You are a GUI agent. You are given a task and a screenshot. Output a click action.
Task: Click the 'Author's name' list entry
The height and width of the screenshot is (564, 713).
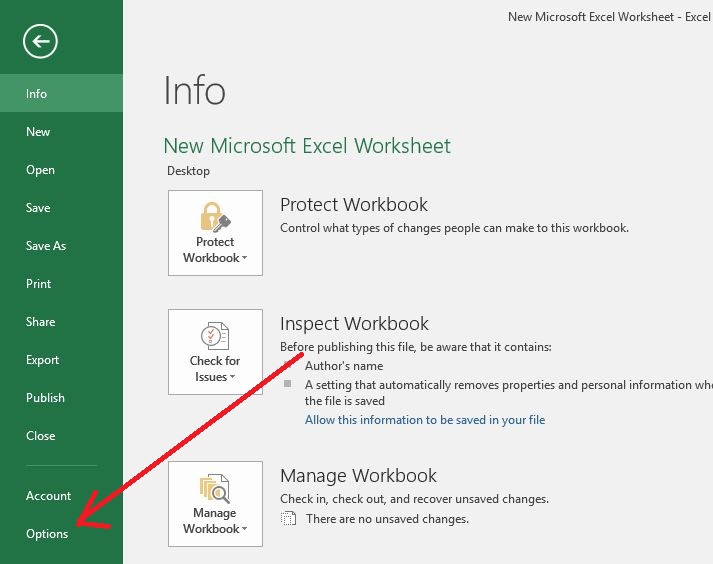click(344, 366)
